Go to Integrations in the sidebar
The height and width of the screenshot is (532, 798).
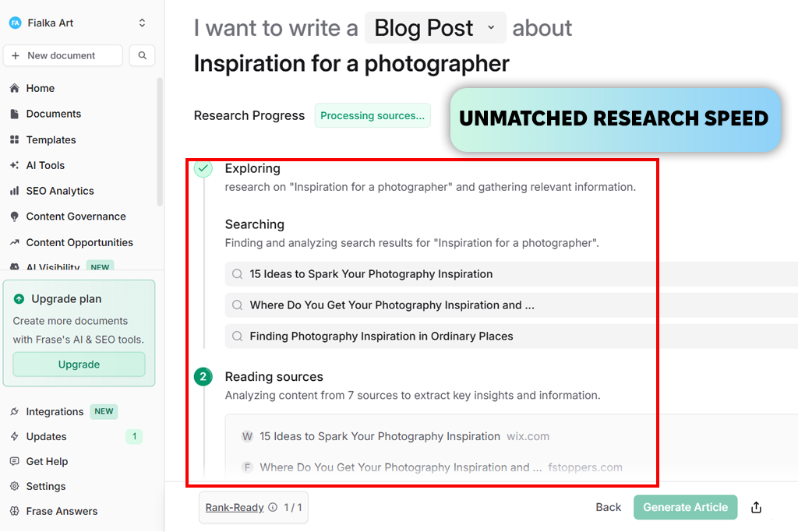[55, 411]
